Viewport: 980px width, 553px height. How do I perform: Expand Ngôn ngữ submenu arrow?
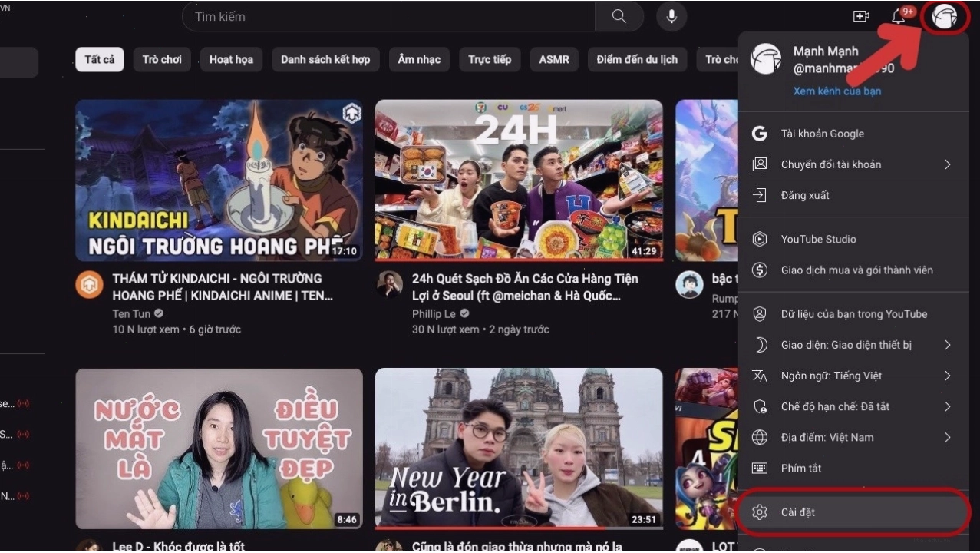948,376
